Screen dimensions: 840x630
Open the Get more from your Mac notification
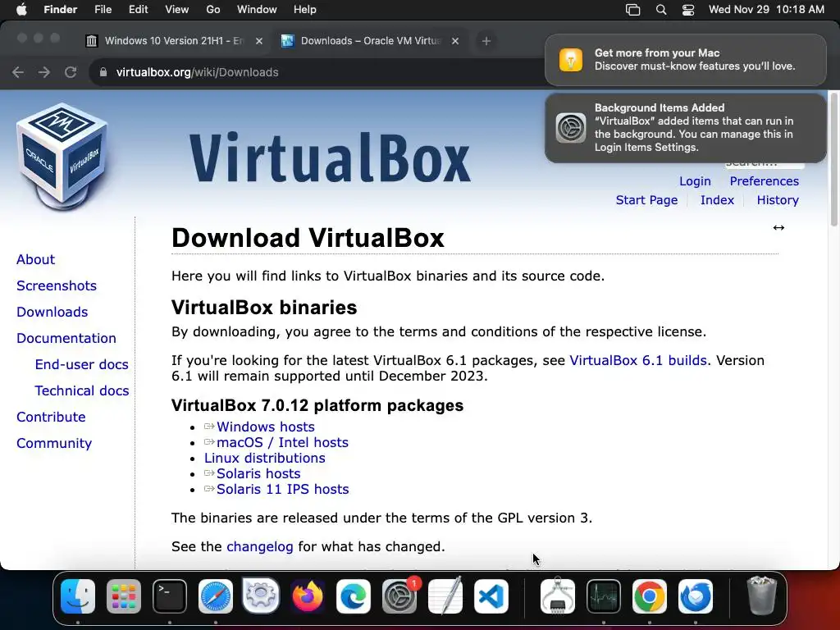pyautogui.click(x=686, y=60)
